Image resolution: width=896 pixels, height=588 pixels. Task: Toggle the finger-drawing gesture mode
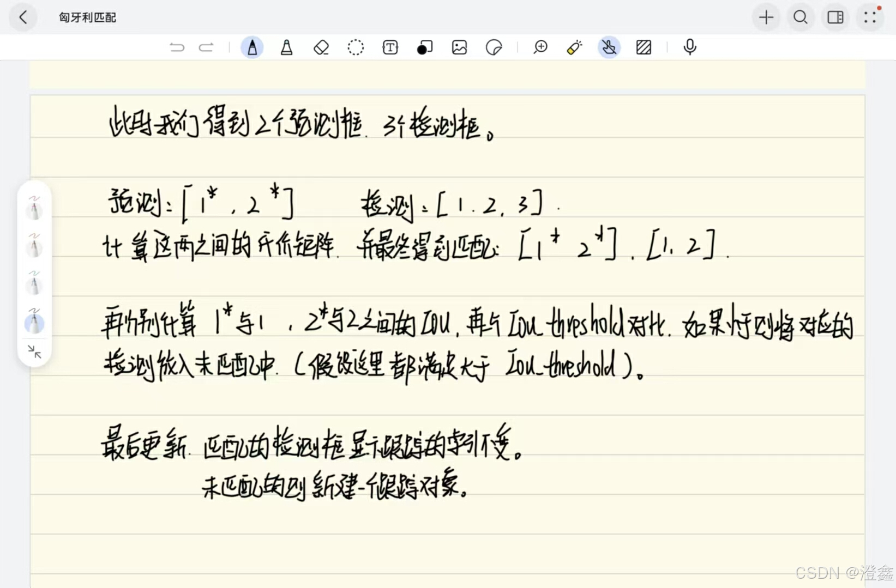tap(609, 47)
